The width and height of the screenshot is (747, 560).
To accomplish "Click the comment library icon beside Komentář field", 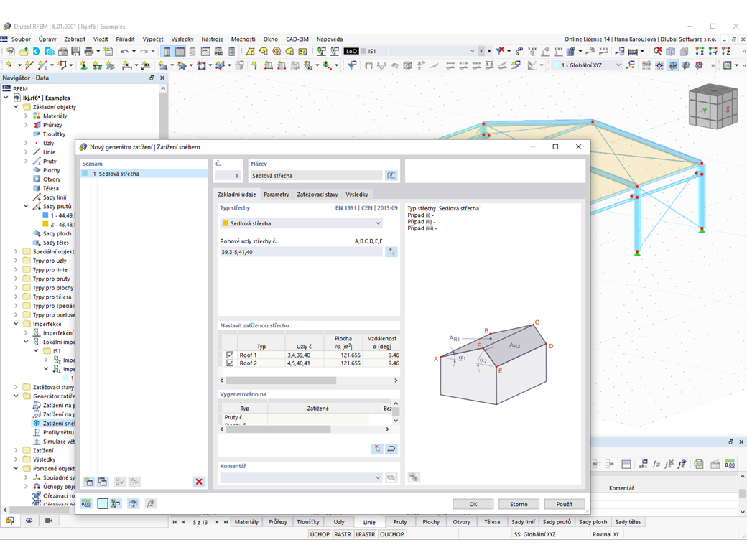I will click(391, 477).
